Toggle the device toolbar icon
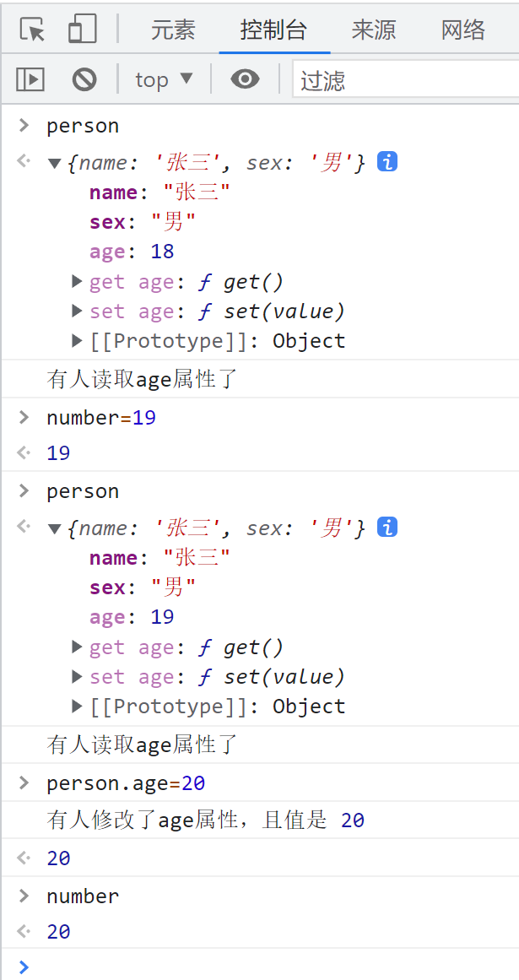The height and width of the screenshot is (980, 519). click(82, 30)
